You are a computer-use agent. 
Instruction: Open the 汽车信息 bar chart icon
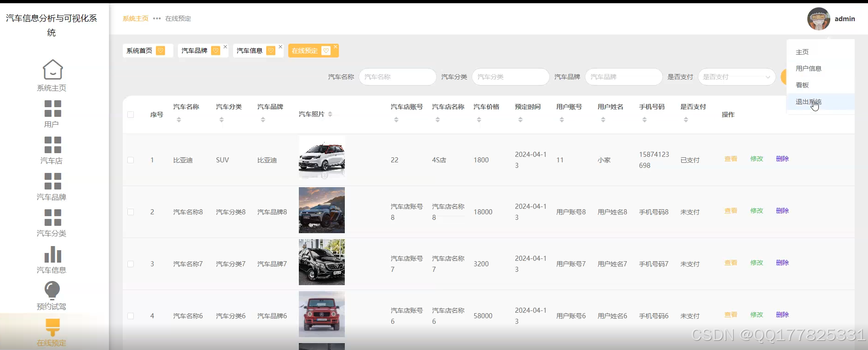point(52,254)
